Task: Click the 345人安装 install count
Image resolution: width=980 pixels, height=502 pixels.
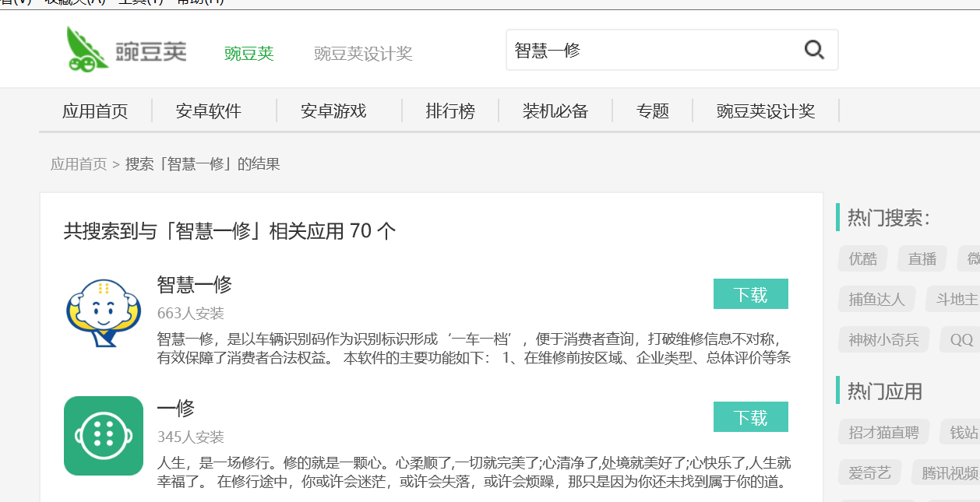Action: [191, 437]
